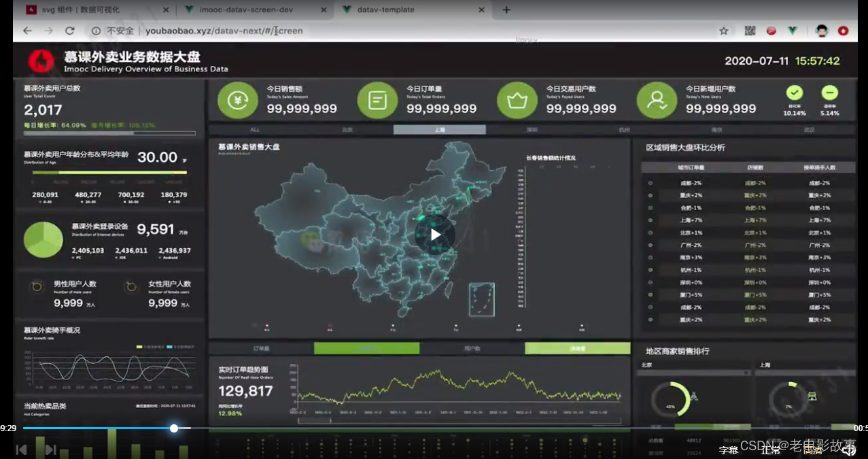Click the green device pie chart
Screen dimensions: 868x459
pos(44,239)
